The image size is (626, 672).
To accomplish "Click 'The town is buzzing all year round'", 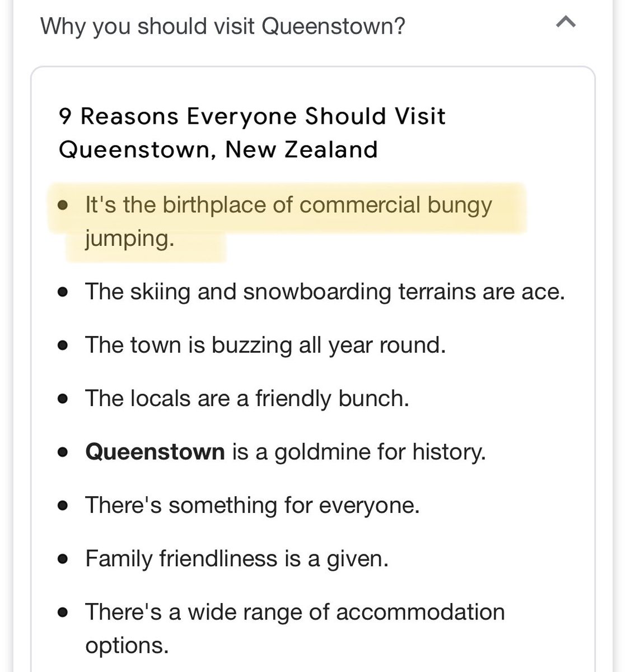I will 265,345.
